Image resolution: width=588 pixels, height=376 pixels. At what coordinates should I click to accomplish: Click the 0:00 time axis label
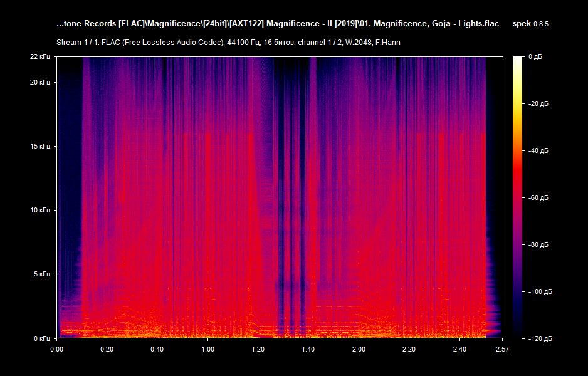(x=56, y=350)
